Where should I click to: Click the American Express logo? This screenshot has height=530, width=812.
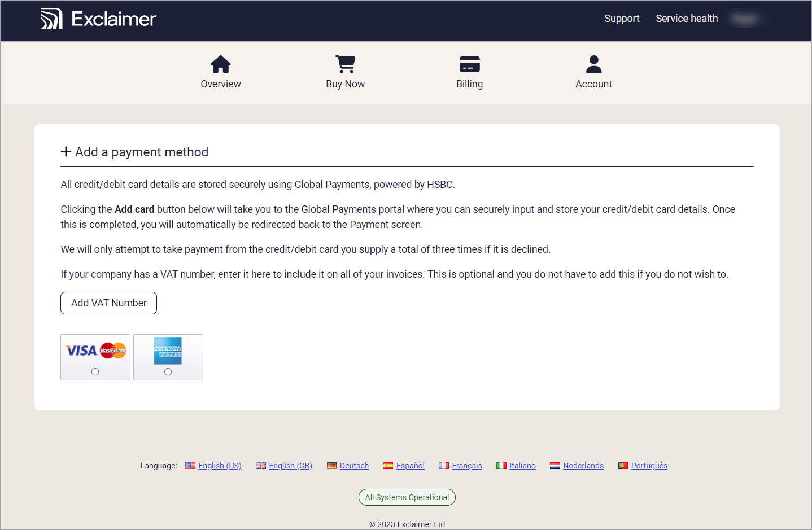click(168, 351)
